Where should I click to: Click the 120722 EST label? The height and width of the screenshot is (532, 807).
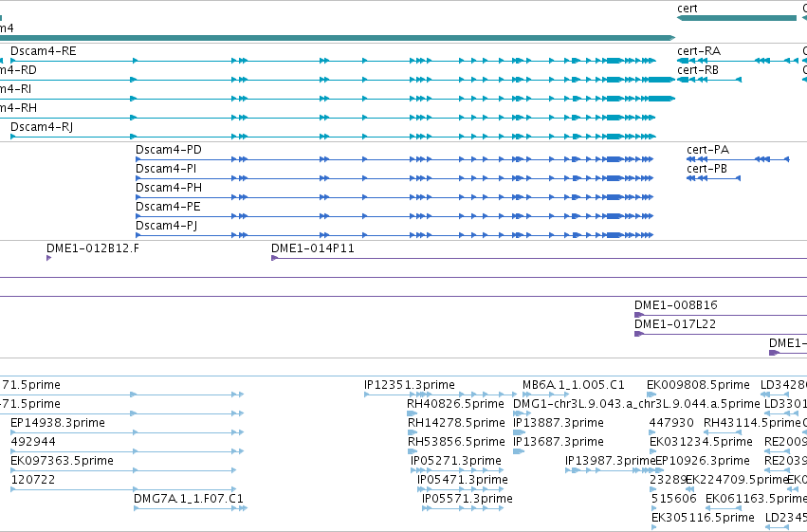coord(33,480)
